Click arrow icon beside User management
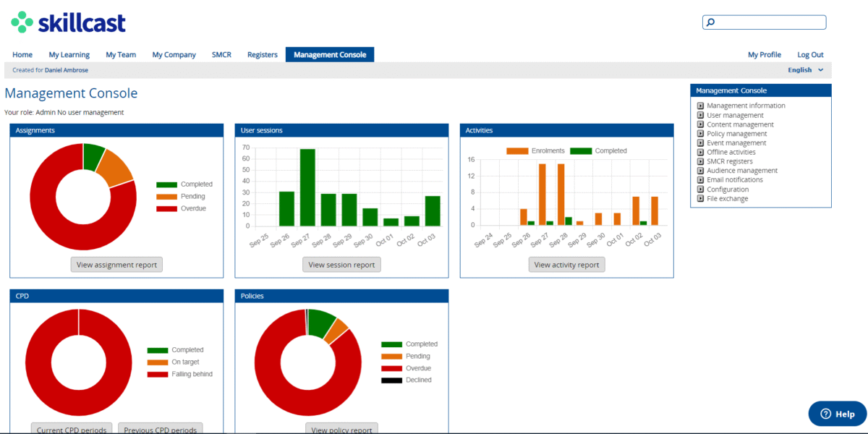 click(x=700, y=115)
